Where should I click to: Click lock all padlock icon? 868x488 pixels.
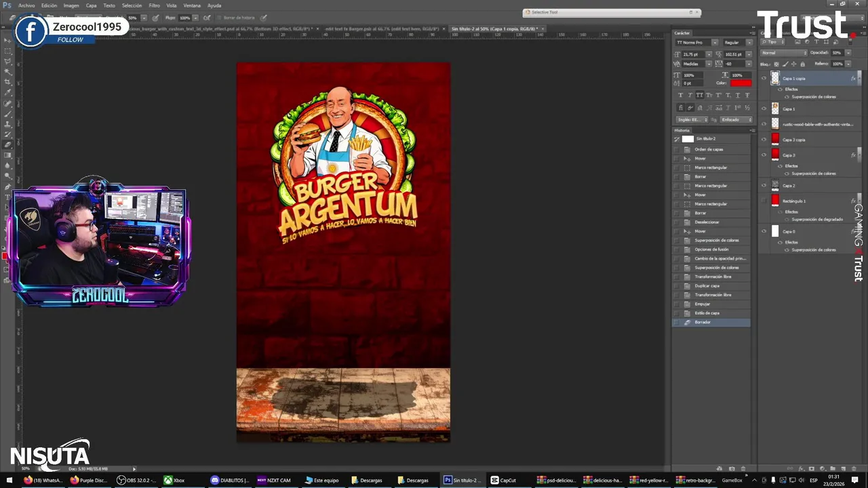click(x=803, y=64)
